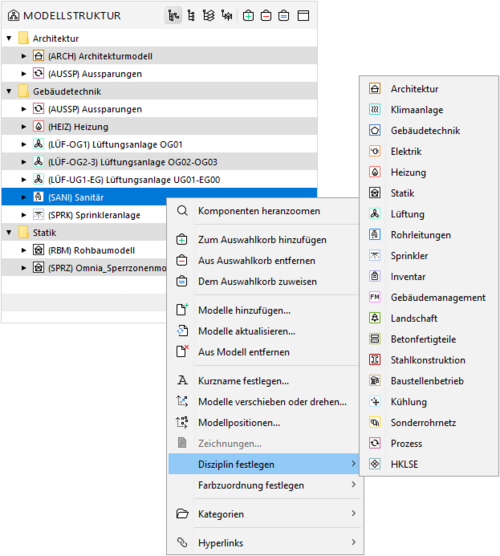Collapse the Architektur folder
Image resolution: width=500 pixels, height=556 pixels.
tap(9, 38)
